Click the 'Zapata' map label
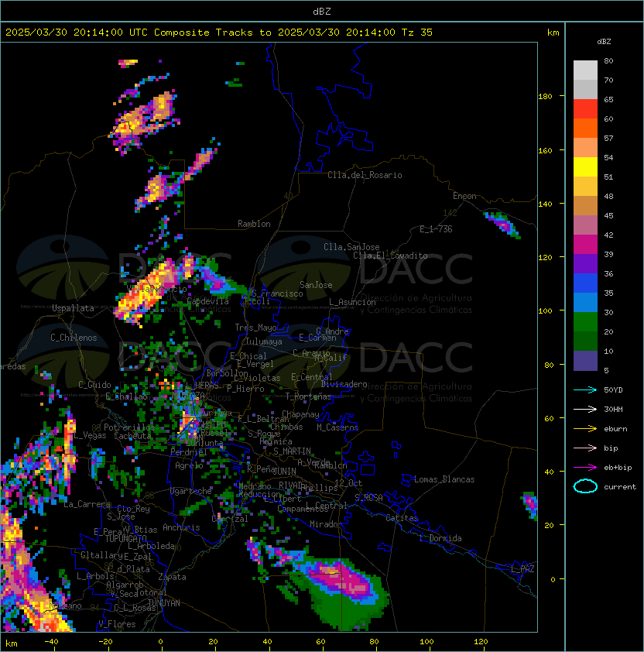 (x=172, y=577)
